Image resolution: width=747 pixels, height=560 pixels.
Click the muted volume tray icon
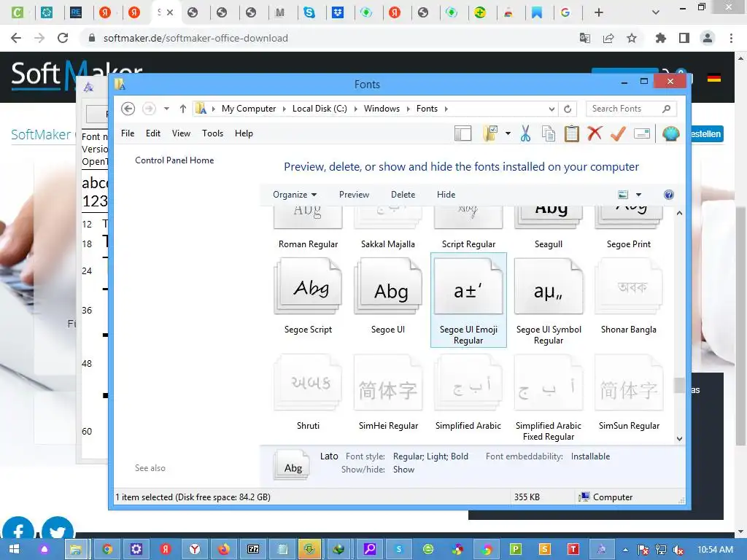coord(678,550)
